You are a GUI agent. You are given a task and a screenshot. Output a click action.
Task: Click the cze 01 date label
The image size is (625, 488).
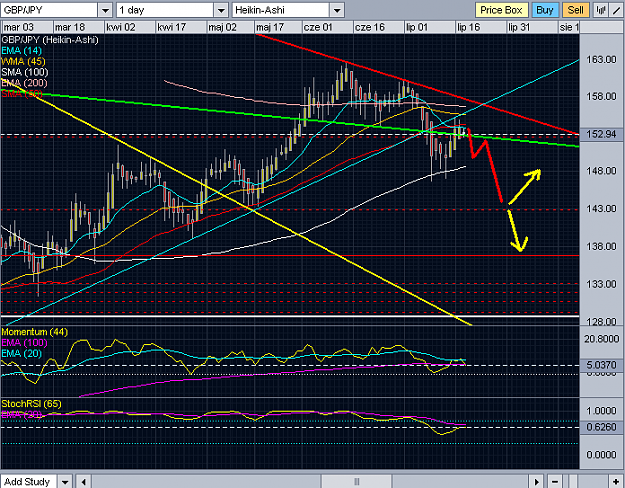318,27
